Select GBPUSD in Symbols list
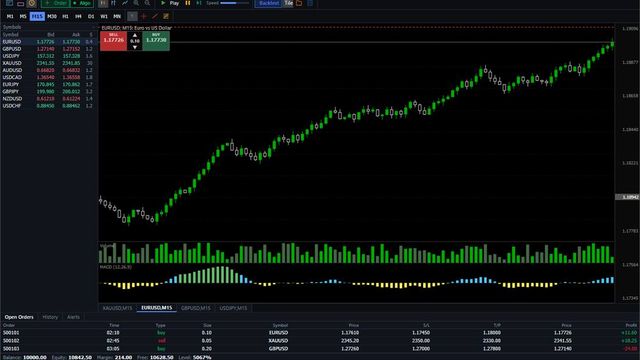 coord(49,49)
